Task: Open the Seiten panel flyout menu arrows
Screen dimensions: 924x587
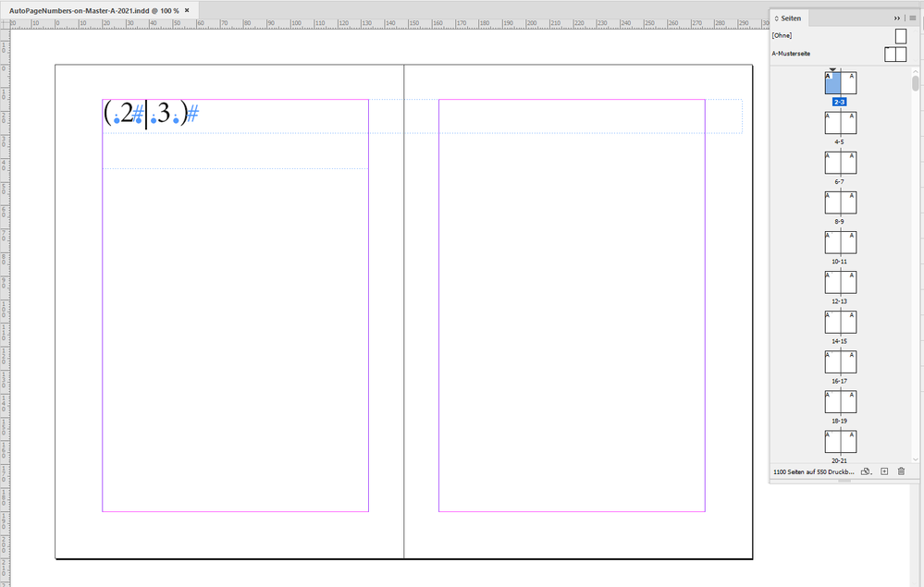Action: click(895, 18)
